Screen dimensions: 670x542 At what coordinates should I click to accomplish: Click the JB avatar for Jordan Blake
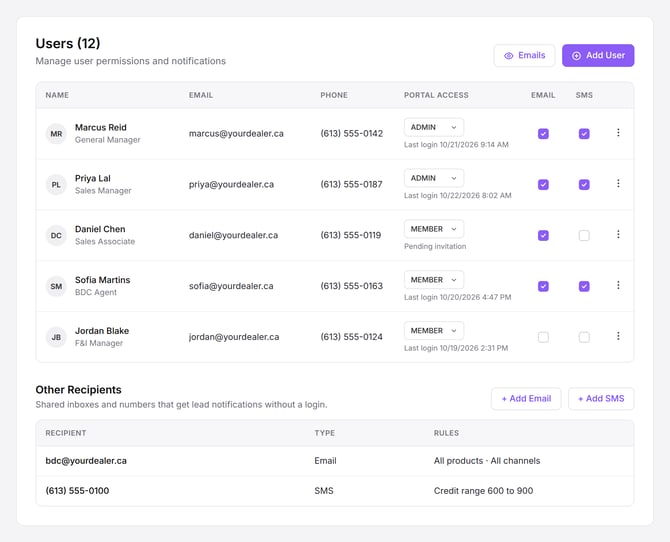pyautogui.click(x=56, y=337)
